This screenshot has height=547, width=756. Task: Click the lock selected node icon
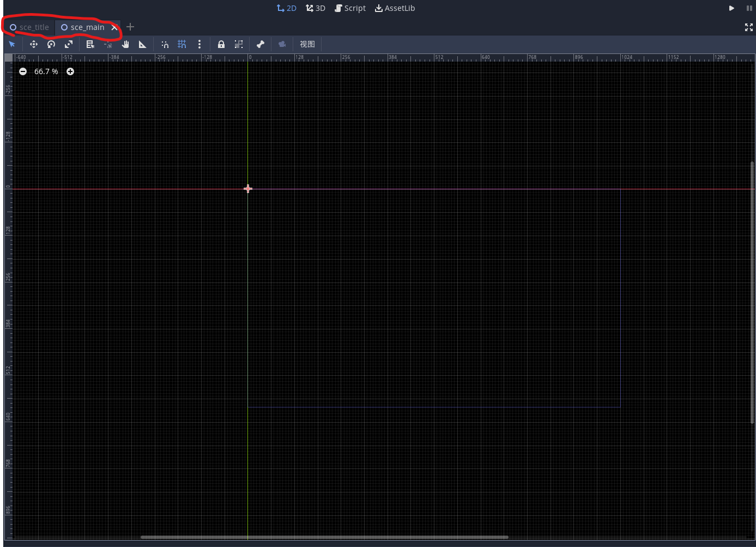(221, 44)
